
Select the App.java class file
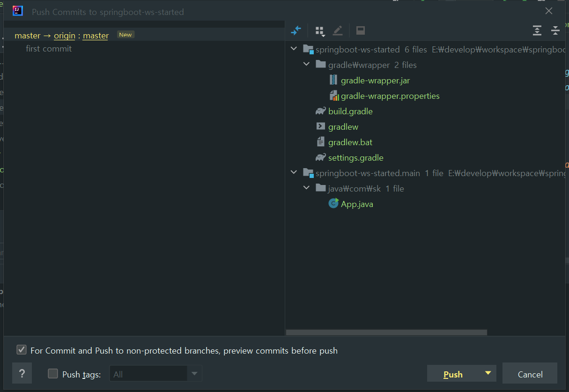pyautogui.click(x=357, y=204)
